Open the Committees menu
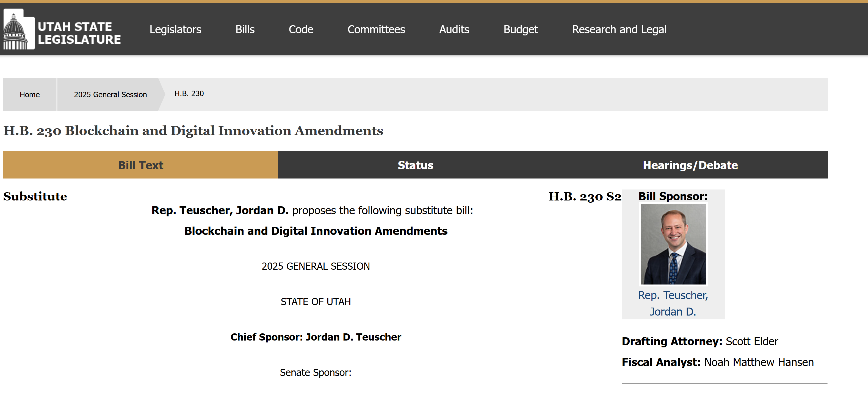868x396 pixels. [x=376, y=29]
